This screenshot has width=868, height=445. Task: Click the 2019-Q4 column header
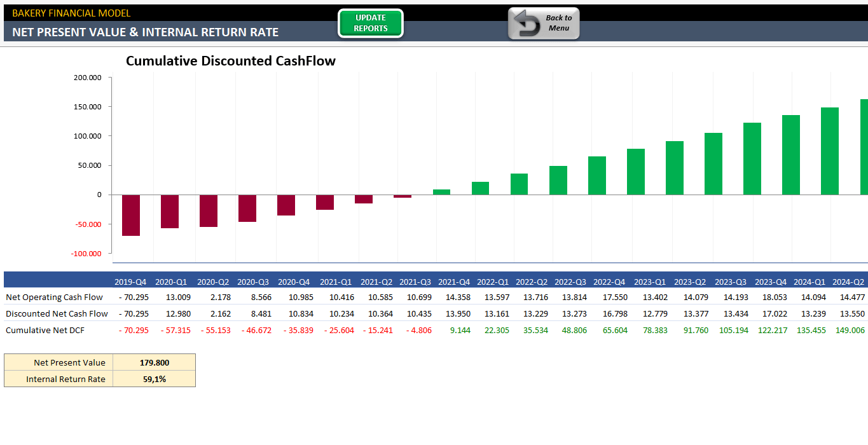pyautogui.click(x=130, y=282)
